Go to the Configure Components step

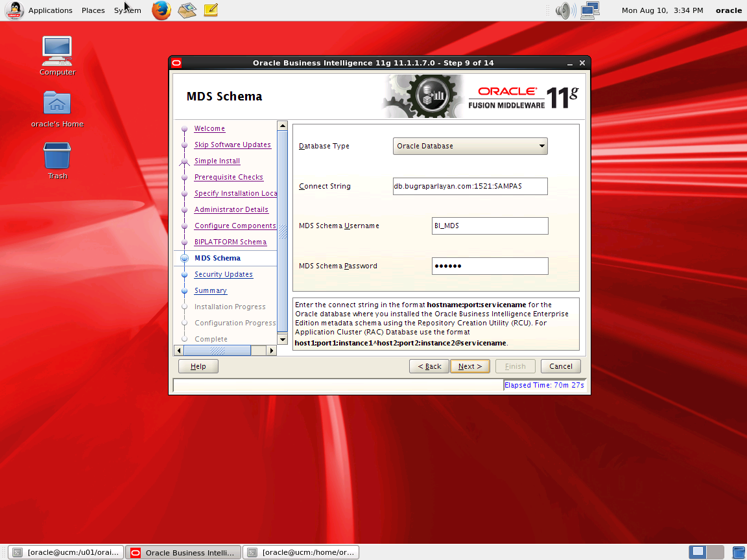[235, 226]
